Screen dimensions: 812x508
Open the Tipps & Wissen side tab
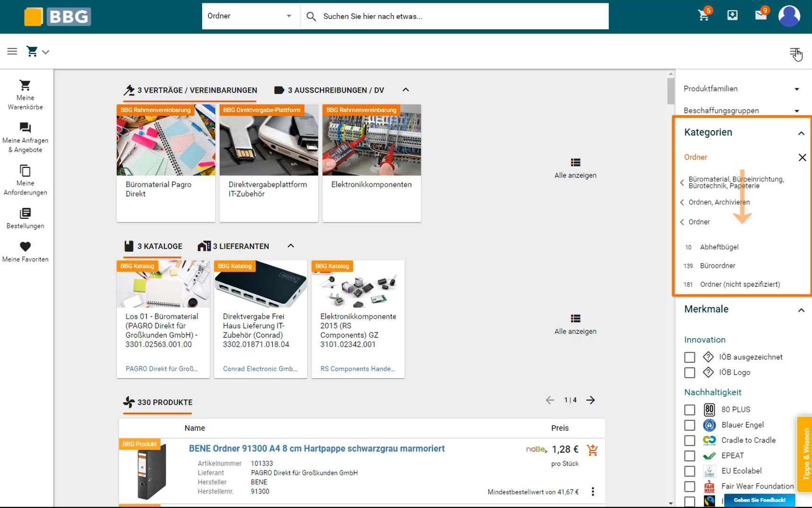(805, 454)
